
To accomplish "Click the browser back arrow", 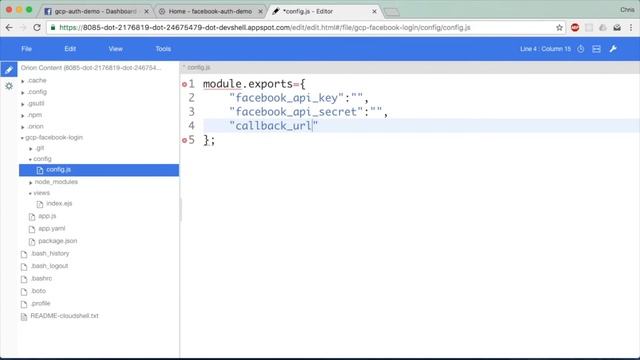I will [9, 28].
